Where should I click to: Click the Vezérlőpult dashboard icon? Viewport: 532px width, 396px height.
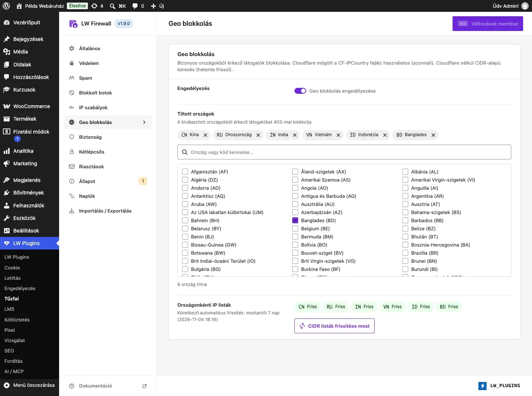coord(7,23)
